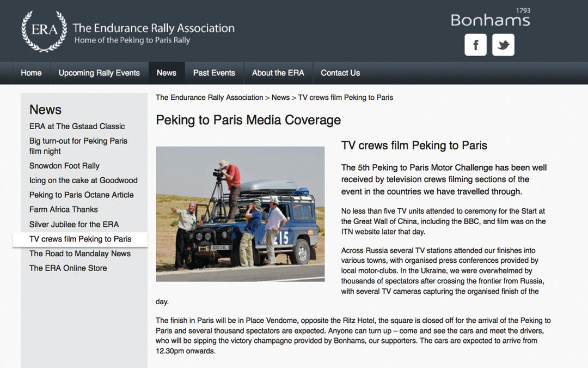Image resolution: width=588 pixels, height=368 pixels.
Task: Click the sidebar News heading
Action: coord(45,110)
